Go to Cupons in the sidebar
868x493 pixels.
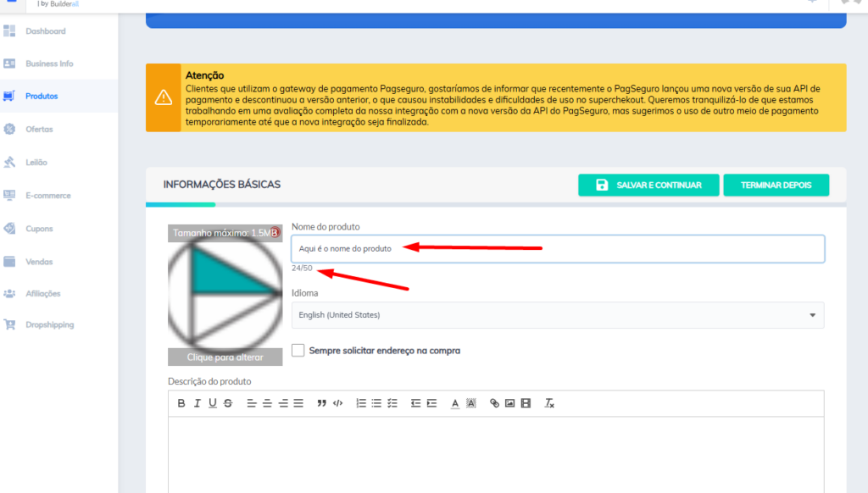pos(39,229)
